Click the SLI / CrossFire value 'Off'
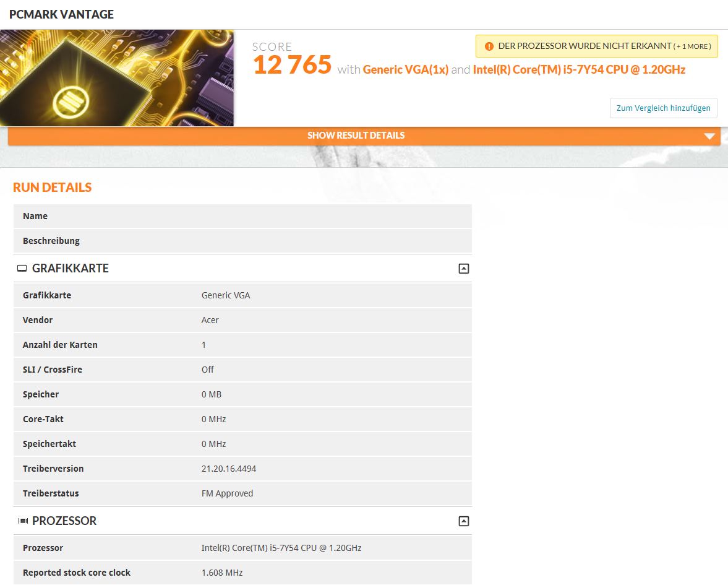The width and height of the screenshot is (728, 585). 208,370
